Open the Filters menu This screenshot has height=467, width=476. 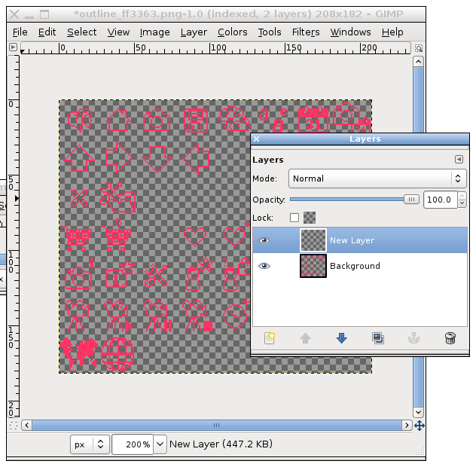[x=306, y=32]
